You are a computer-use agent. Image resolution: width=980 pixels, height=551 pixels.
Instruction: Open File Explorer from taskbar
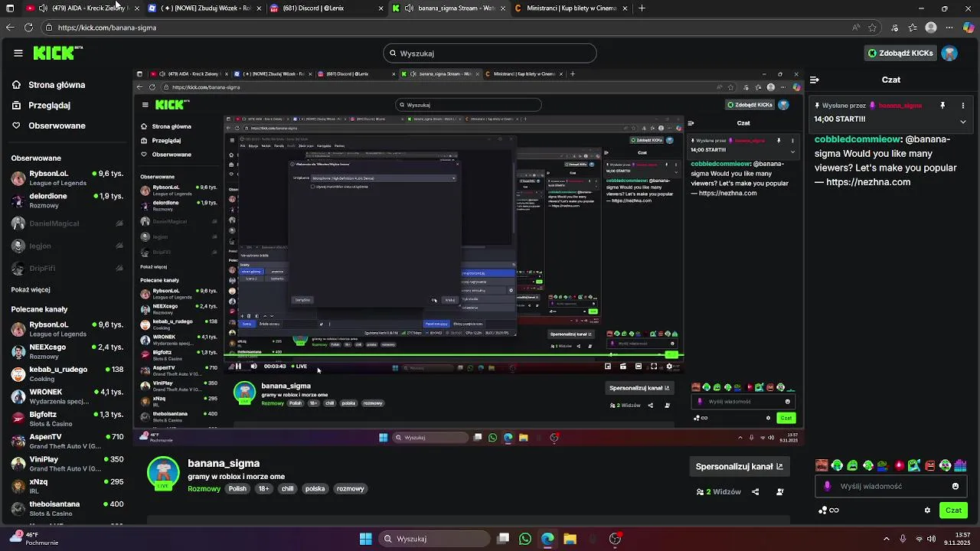[x=570, y=539]
